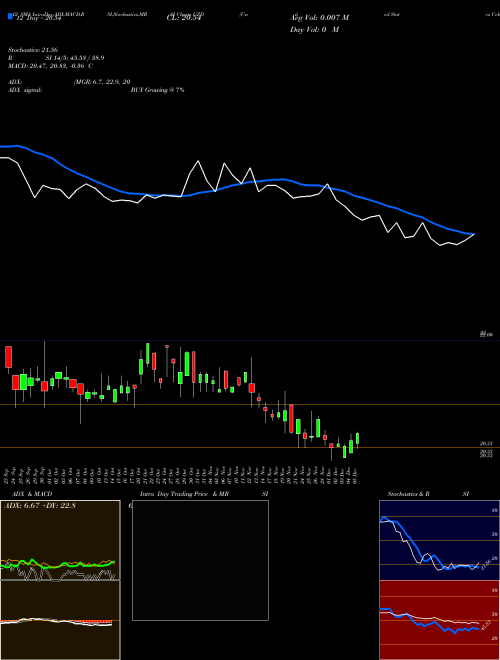Click the first red candlestick of the series
Screen dimensions: 500x660
pos(8,357)
